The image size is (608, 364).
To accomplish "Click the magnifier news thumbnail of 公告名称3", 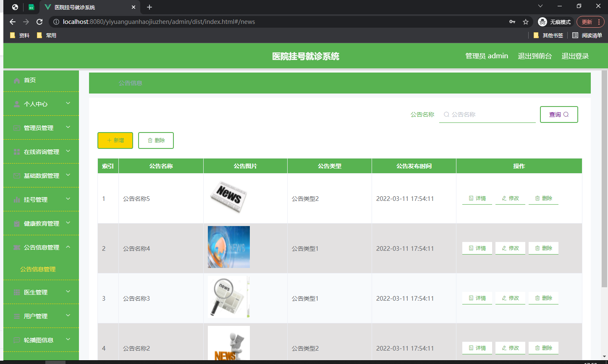I will tap(229, 297).
